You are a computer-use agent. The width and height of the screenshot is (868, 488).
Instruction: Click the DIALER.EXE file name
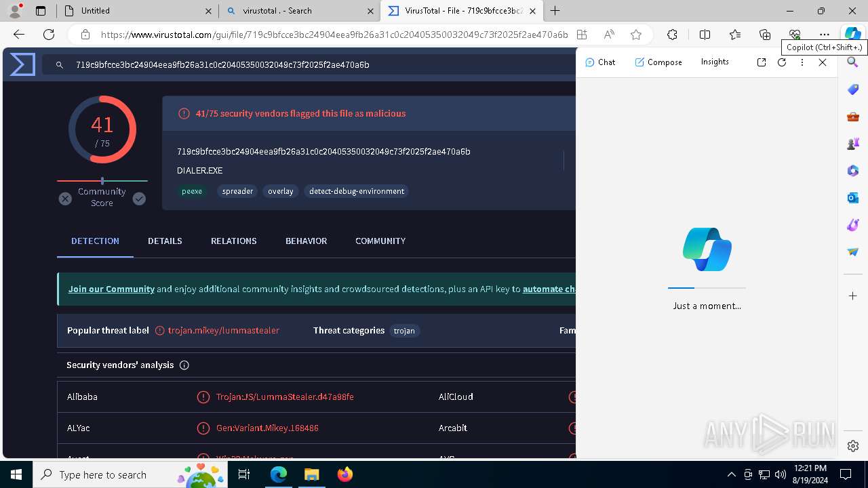coord(199,170)
